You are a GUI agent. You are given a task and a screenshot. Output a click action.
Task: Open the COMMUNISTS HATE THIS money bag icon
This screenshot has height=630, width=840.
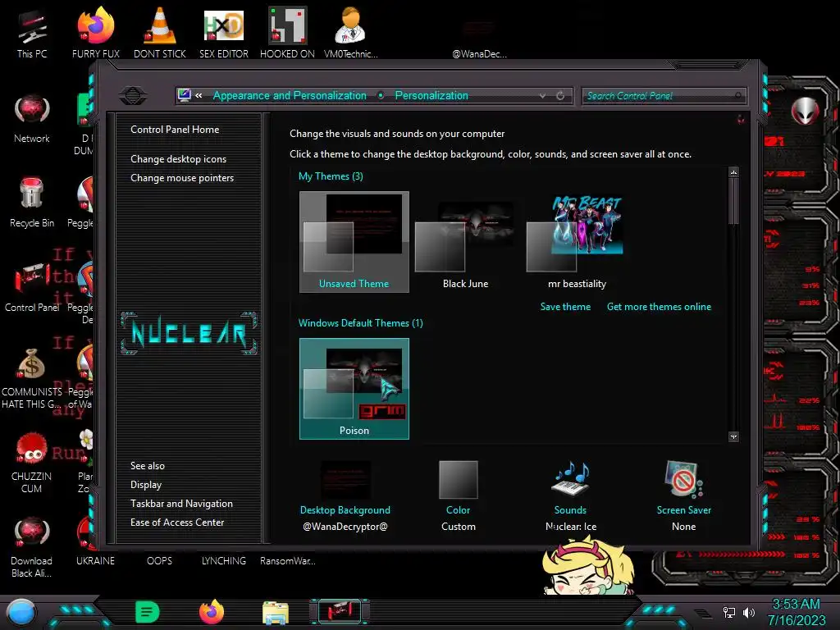[x=32, y=378]
